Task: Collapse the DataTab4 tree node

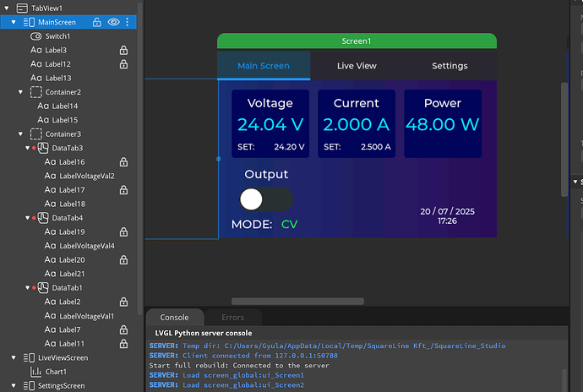Action: click(28, 218)
